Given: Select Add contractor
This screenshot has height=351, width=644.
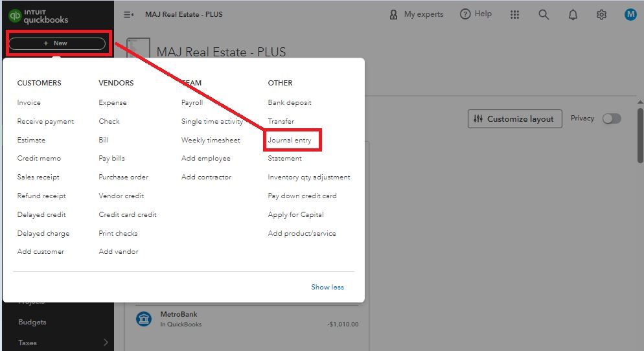Looking at the screenshot, I should pos(206,177).
